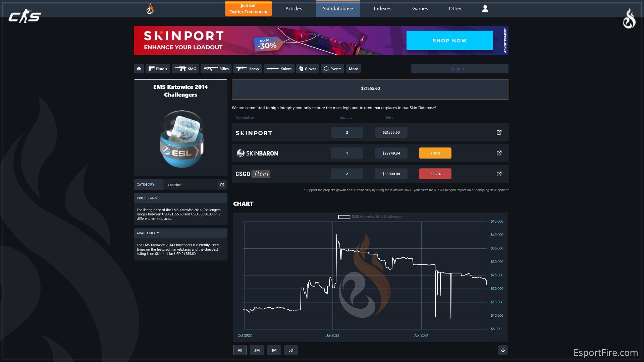
Task: Click Skinport quantity value 2
Action: 347,132
